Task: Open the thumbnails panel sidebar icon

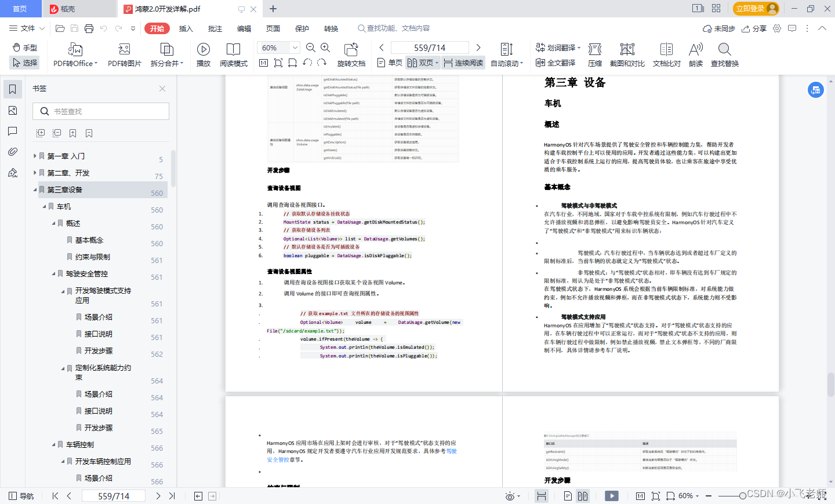Action: 12,110
